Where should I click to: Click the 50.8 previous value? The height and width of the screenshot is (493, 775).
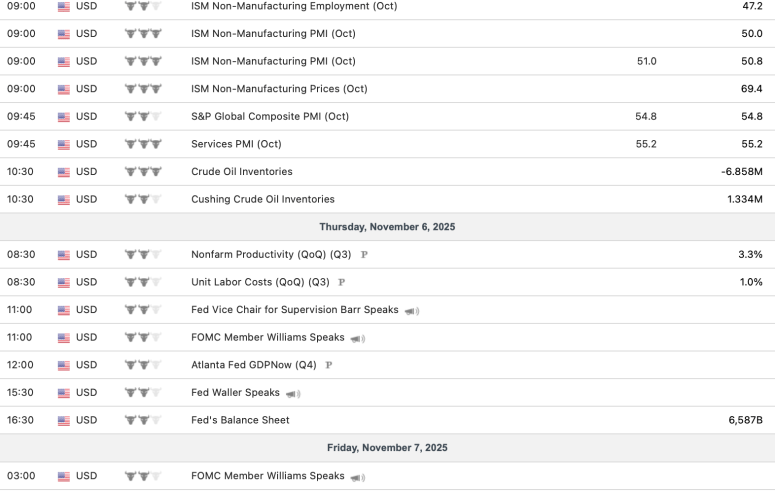click(752, 61)
